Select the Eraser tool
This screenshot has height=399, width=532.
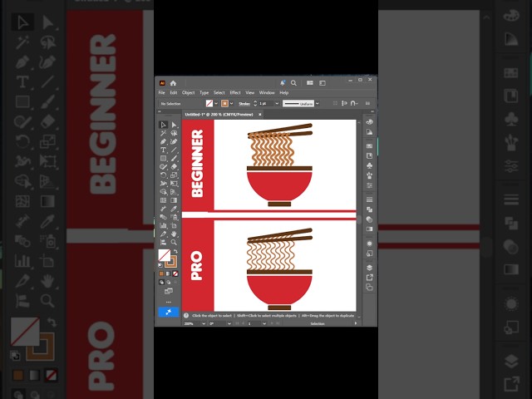174,166
